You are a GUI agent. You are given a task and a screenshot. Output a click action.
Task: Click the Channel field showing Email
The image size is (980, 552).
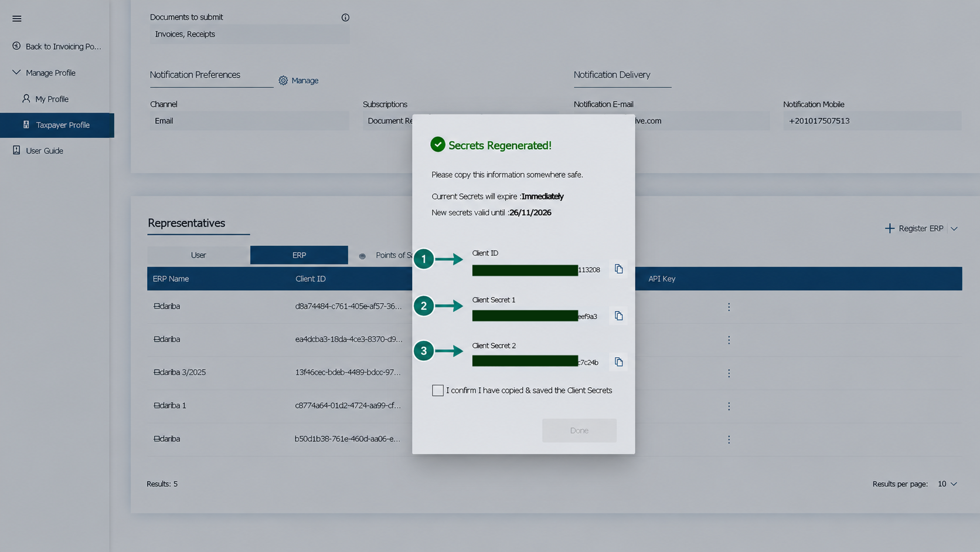(x=250, y=121)
